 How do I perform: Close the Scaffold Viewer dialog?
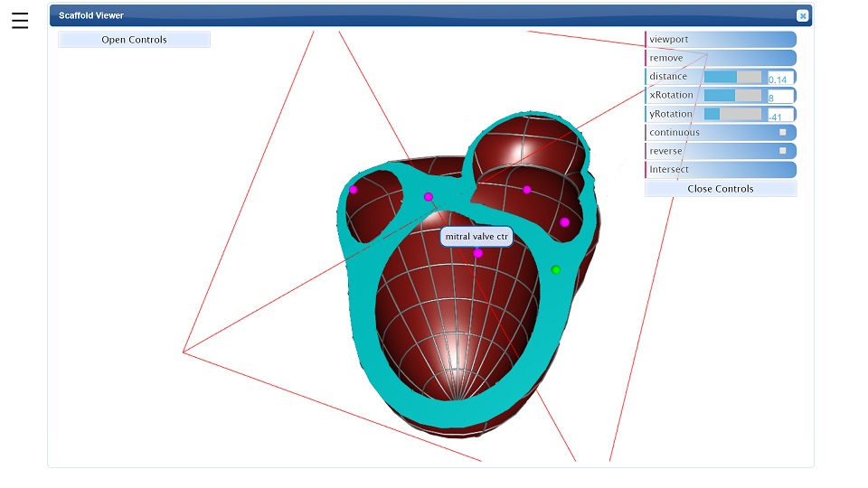click(x=802, y=15)
